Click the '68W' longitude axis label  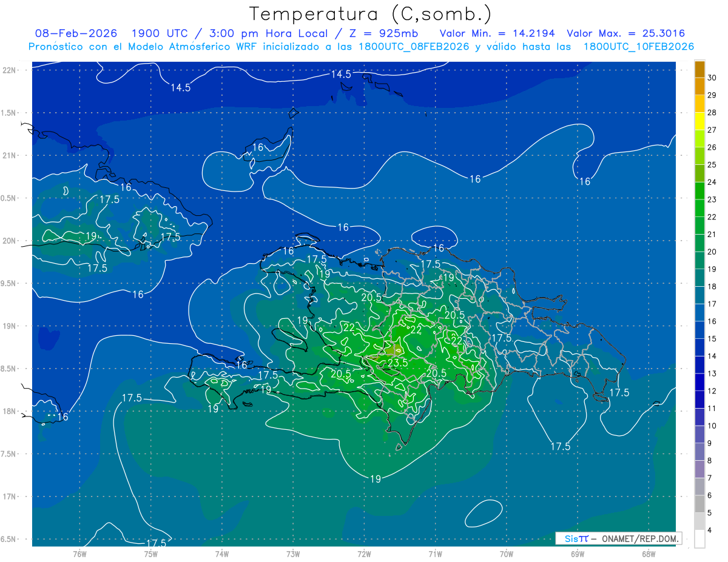[649, 554]
